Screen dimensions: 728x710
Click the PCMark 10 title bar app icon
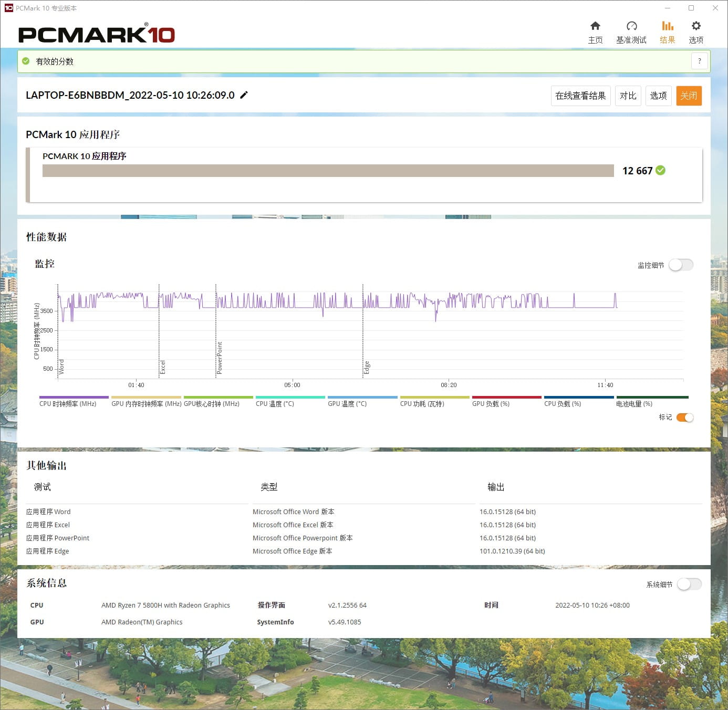[x=8, y=8]
